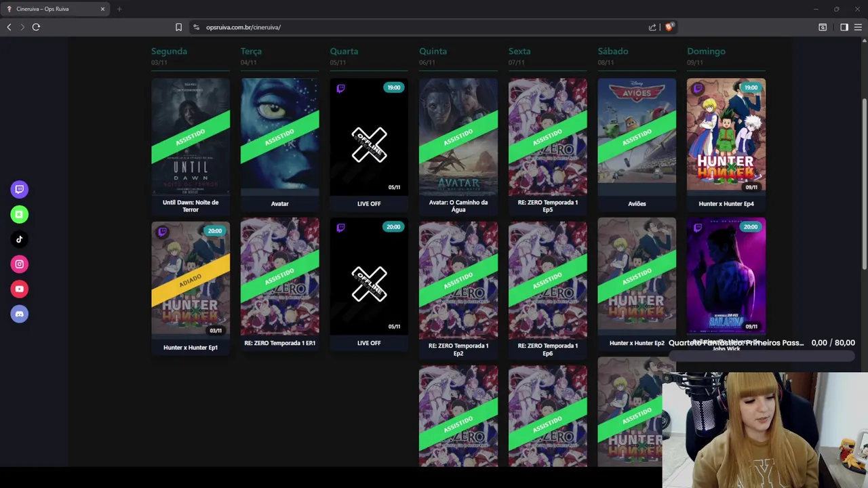This screenshot has width=868, height=488.
Task: Click Twitch badge on Hunter x Hunter Ep4 card
Action: pyautogui.click(x=698, y=88)
